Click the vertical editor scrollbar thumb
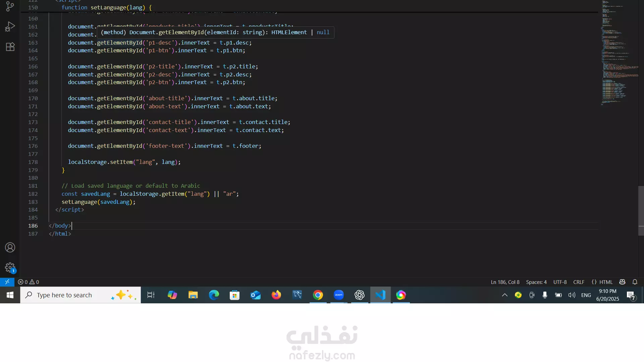 641,210
